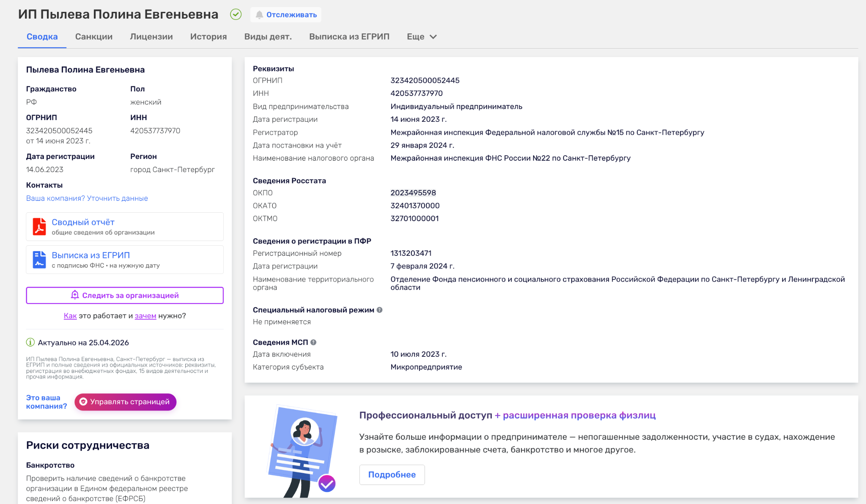The width and height of the screenshot is (866, 504).
Task: Open the История tab
Action: (x=208, y=37)
